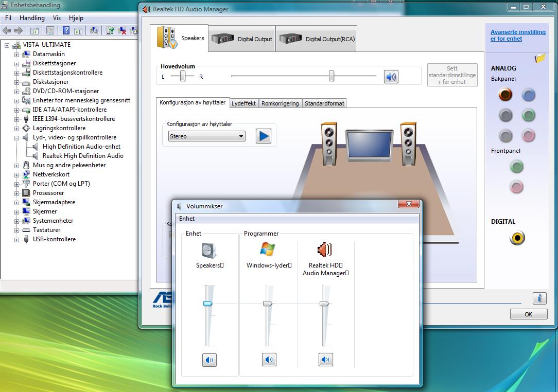This screenshot has height=392, width=558.
Task: Click the blue Bakpanel audio jack
Action: 529,95
